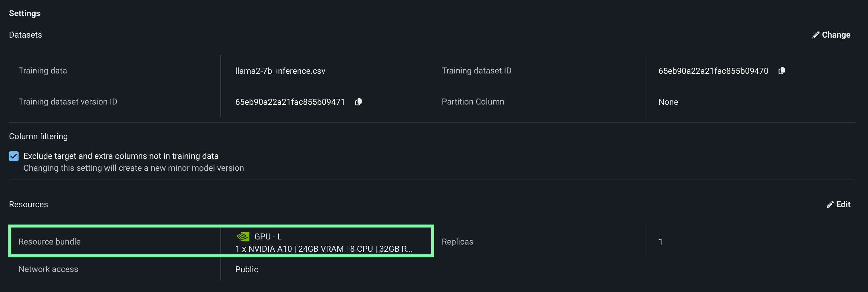
Task: Select the llama2-7b_inference.csv training data name
Action: (x=280, y=71)
